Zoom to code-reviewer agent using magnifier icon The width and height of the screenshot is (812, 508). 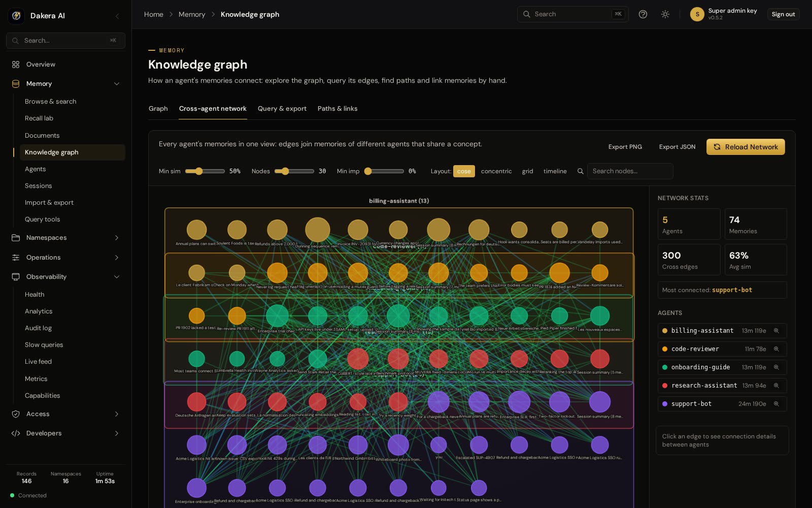coord(776,349)
